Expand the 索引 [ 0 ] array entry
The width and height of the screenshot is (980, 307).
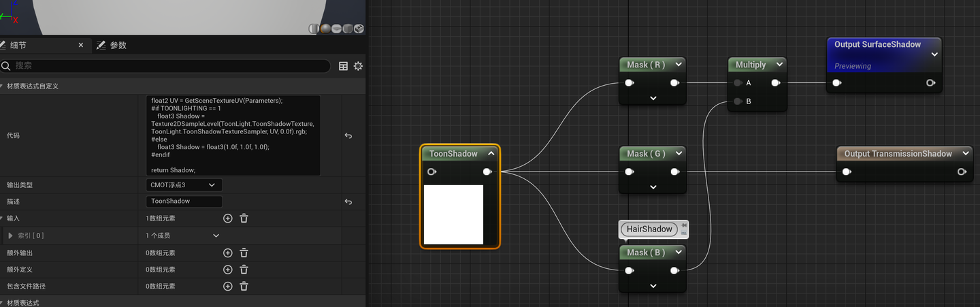[10, 236]
